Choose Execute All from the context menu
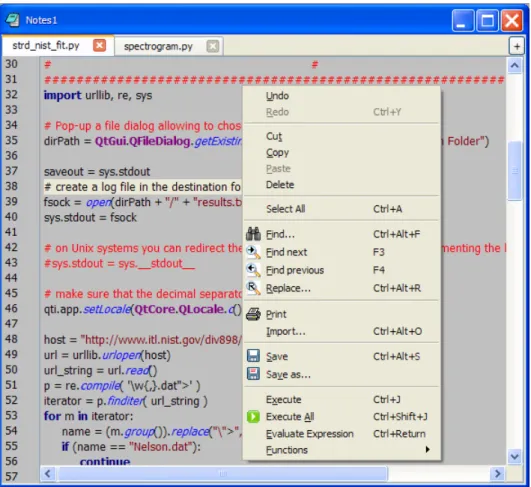Image resolution: width=531 pixels, height=487 pixels. click(342, 417)
